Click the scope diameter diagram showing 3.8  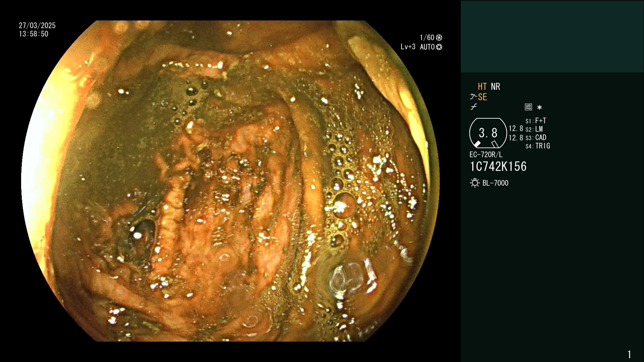(488, 133)
